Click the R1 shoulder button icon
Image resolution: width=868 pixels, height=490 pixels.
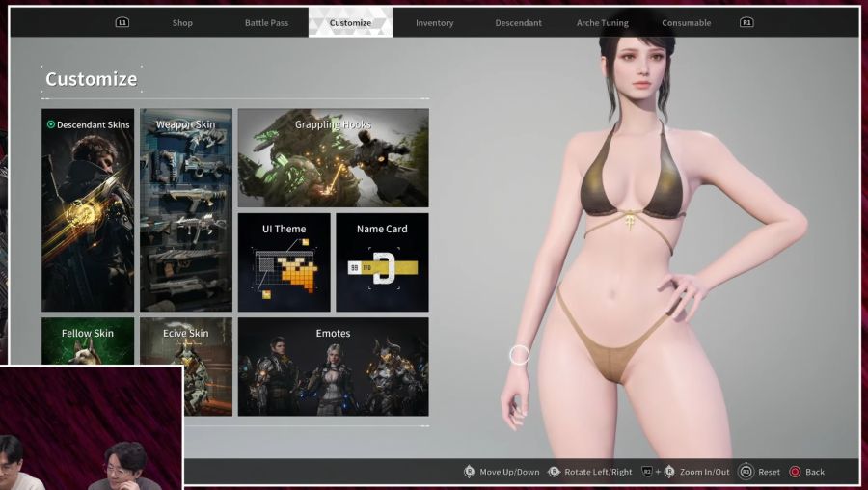point(746,22)
